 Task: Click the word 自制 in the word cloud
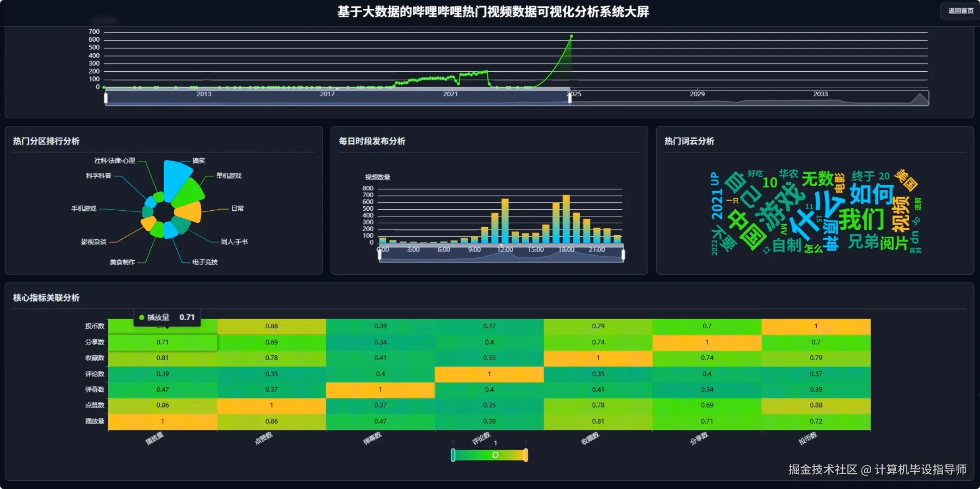(787, 245)
